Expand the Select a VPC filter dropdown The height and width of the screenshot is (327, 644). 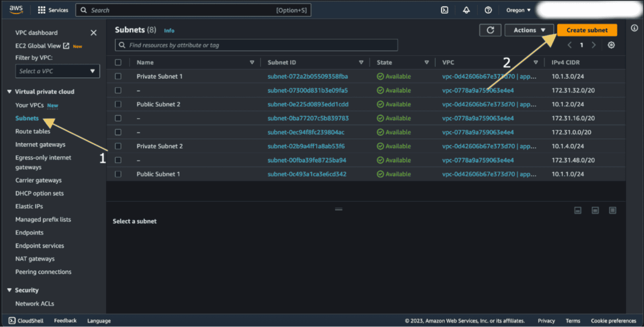click(x=57, y=71)
